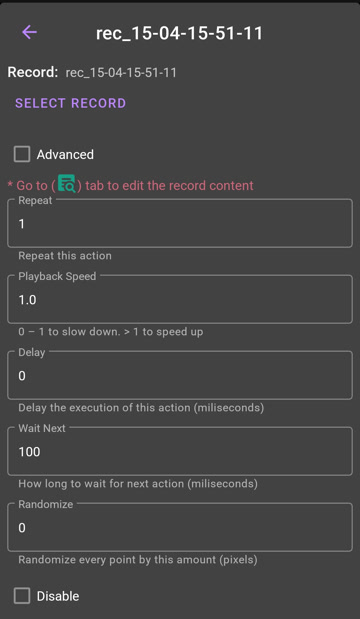Focus the Repeat input field
Viewport: 360px width, 619px height.
[x=180, y=223]
